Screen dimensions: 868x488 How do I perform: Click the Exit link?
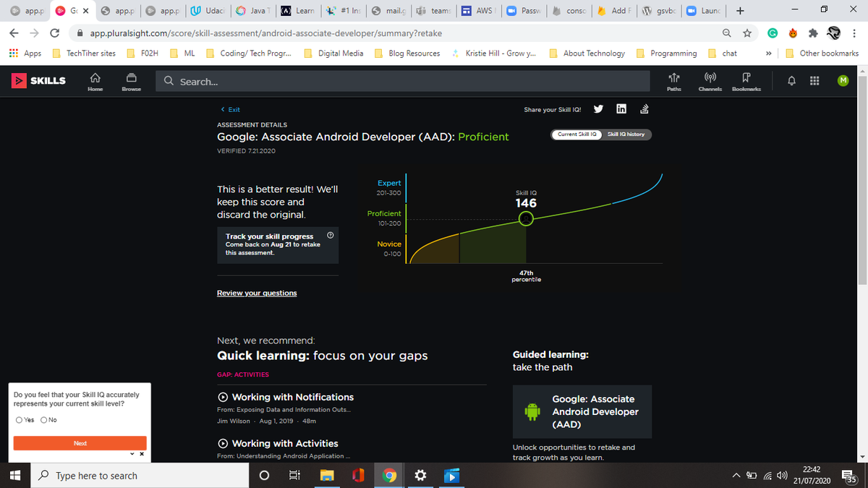coord(230,109)
